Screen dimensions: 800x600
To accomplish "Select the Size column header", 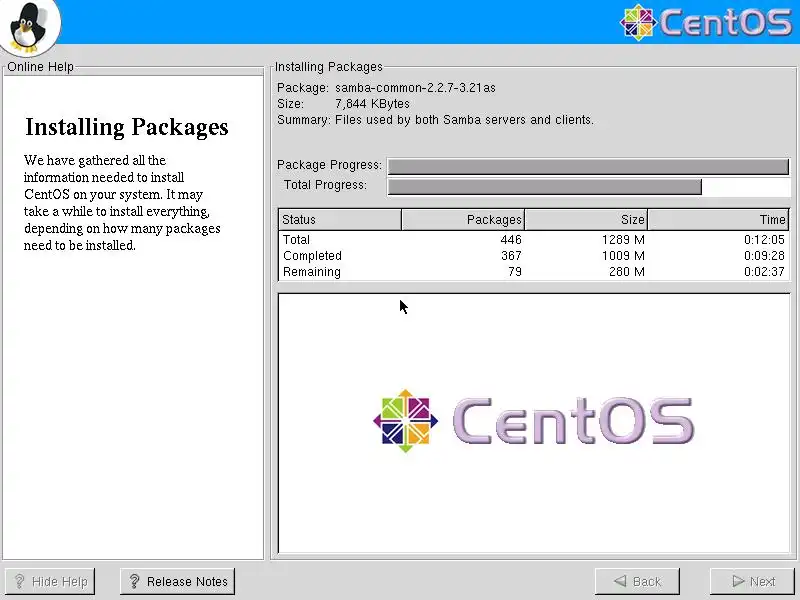I will coord(586,219).
